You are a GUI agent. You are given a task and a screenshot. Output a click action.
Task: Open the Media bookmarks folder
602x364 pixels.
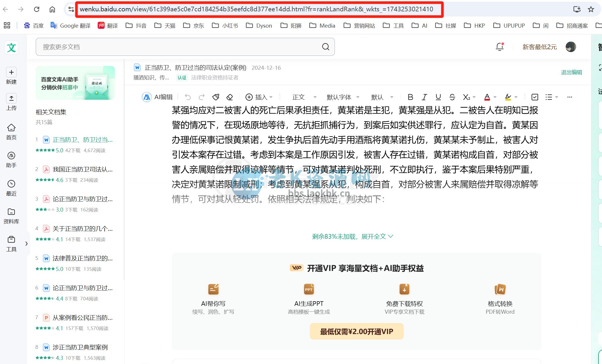[x=322, y=26]
